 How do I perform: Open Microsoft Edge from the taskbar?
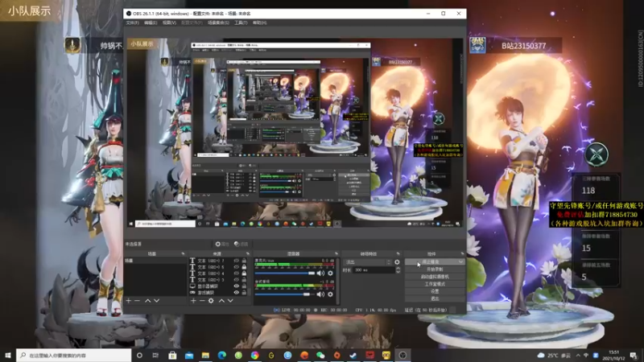coord(222,356)
